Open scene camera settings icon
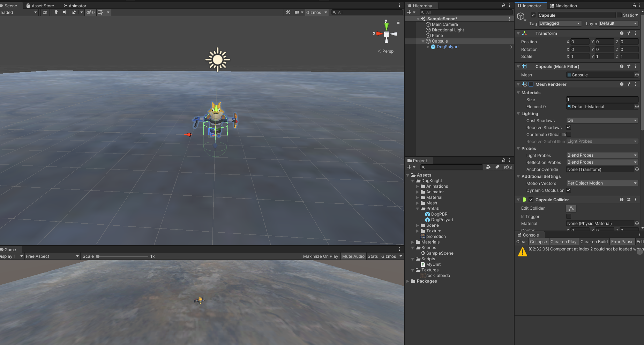 pyautogui.click(x=297, y=12)
